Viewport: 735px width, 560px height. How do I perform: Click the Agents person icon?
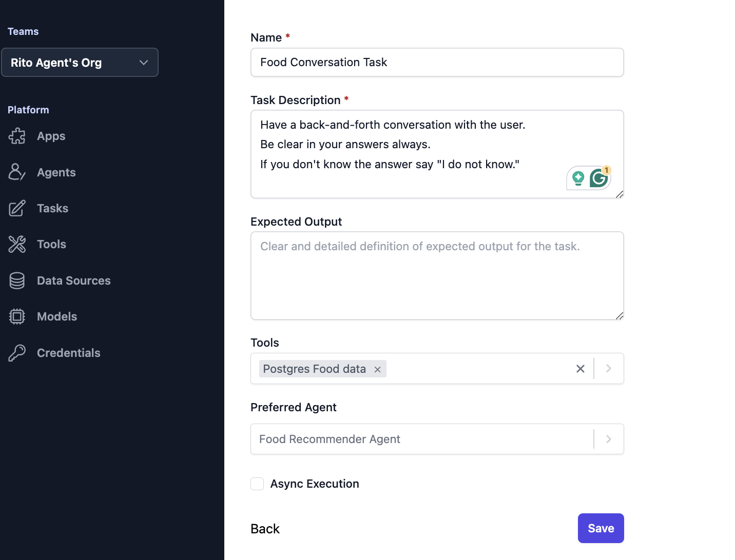click(17, 172)
